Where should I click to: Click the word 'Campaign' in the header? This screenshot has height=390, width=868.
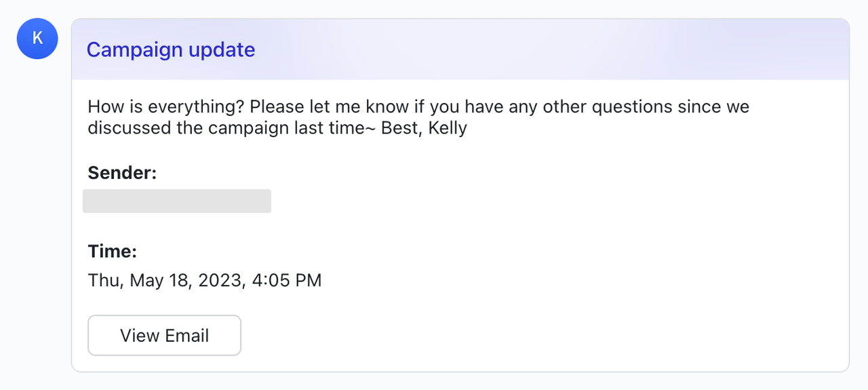(x=136, y=50)
